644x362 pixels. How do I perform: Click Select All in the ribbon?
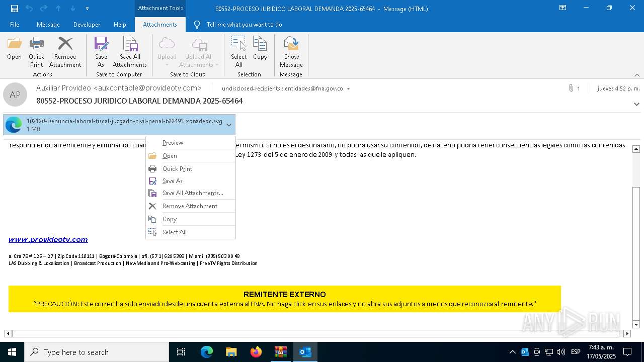238,52
